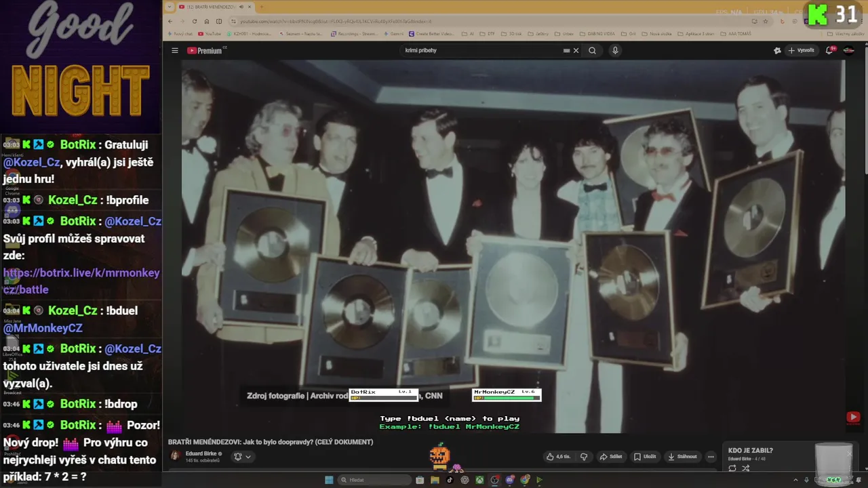Viewport: 868px width, 488px height.
Task: Expand the browser tab search dropdown
Action: (x=170, y=7)
